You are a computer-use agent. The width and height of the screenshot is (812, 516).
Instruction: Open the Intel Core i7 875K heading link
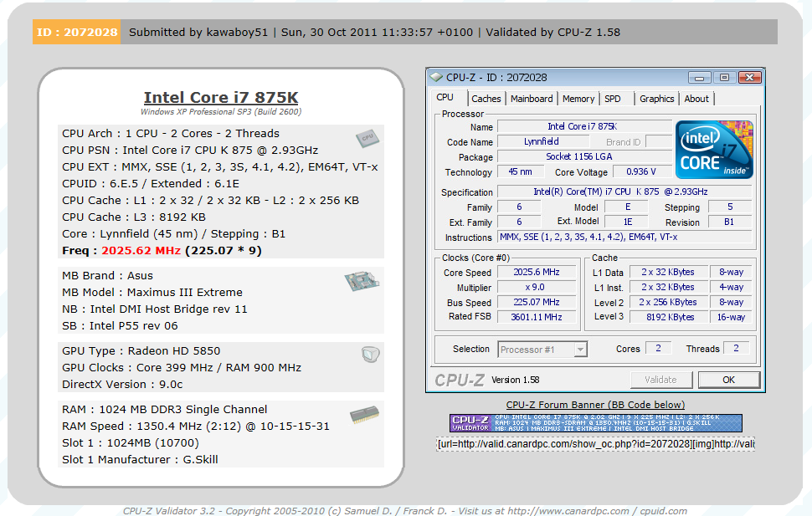pos(221,97)
